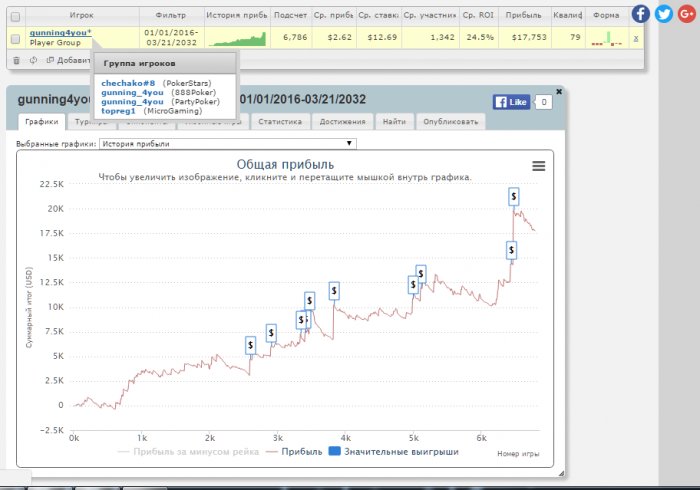The height and width of the screenshot is (490, 700).
Task: Toggle the select-all checkbox in table header
Action: (15, 16)
